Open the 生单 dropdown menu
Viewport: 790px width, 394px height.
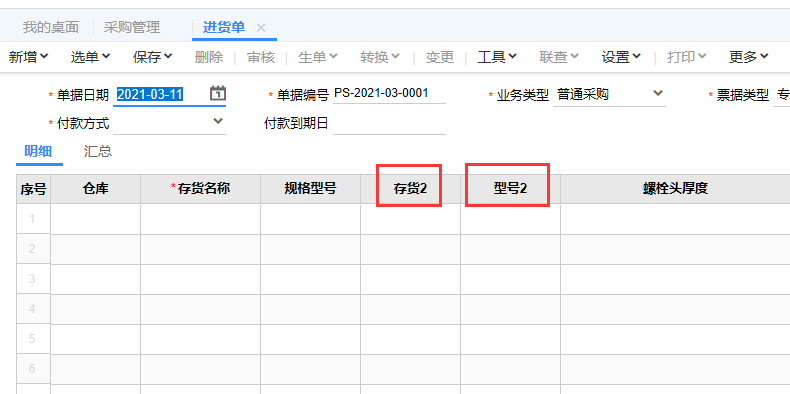tap(318, 57)
